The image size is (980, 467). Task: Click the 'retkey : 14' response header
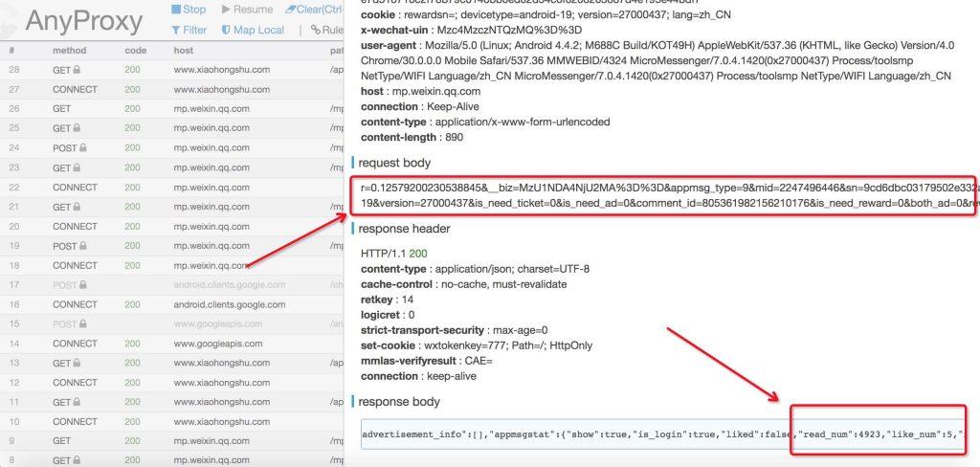coord(387,300)
